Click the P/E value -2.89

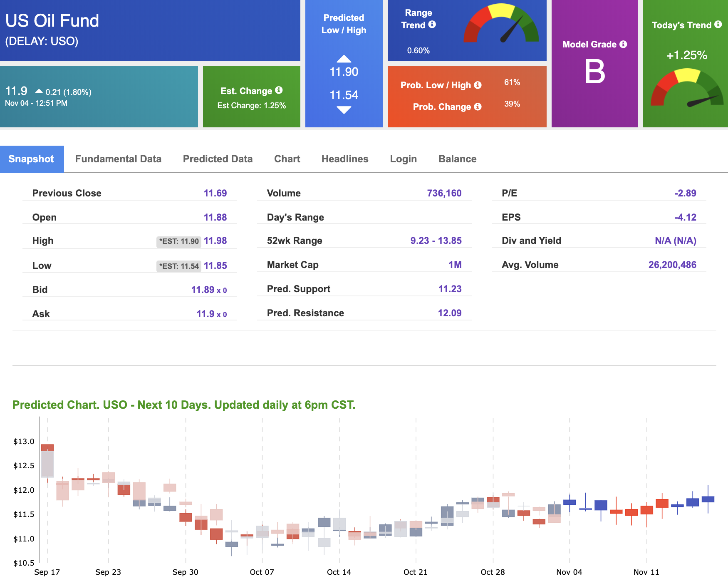(685, 193)
